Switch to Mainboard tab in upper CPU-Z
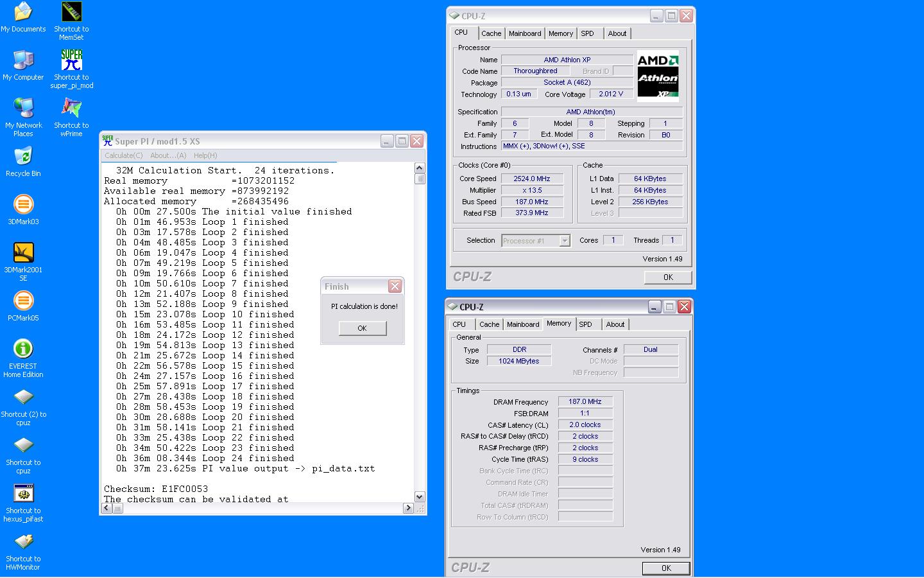The width and height of the screenshot is (924, 578). pos(525,33)
